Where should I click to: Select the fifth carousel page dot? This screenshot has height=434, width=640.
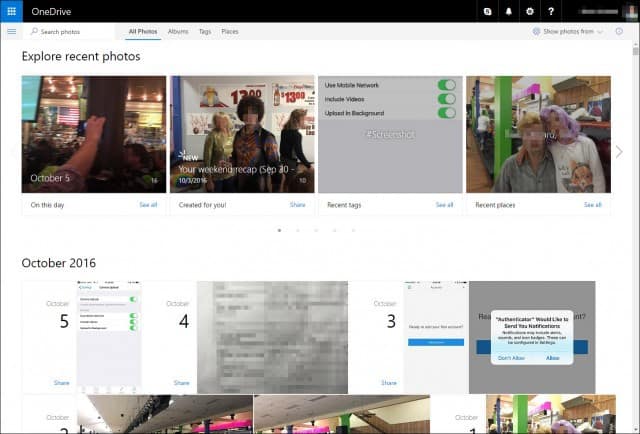pyautogui.click(x=353, y=230)
